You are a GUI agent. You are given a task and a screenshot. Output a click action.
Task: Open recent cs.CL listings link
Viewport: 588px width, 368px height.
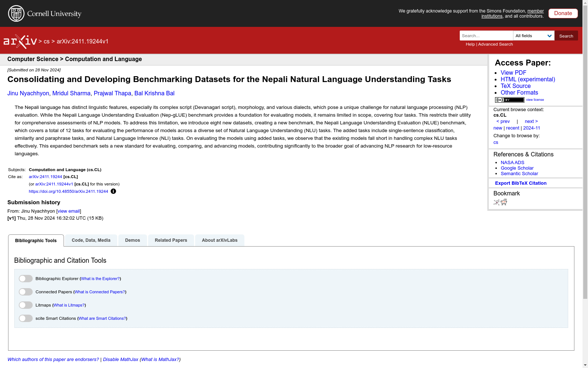coord(513,128)
